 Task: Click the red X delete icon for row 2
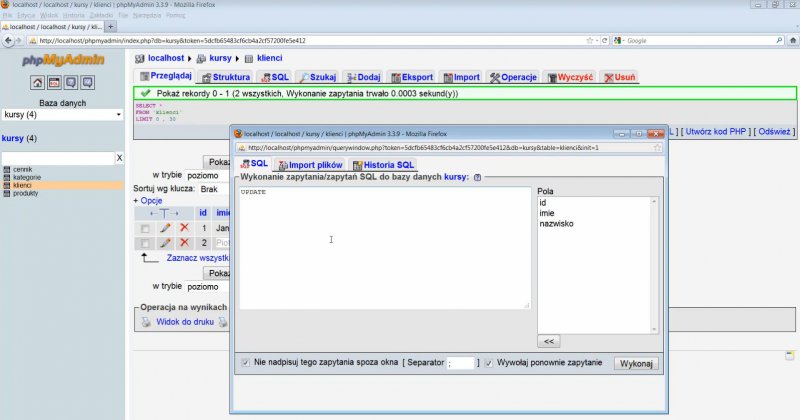184,243
